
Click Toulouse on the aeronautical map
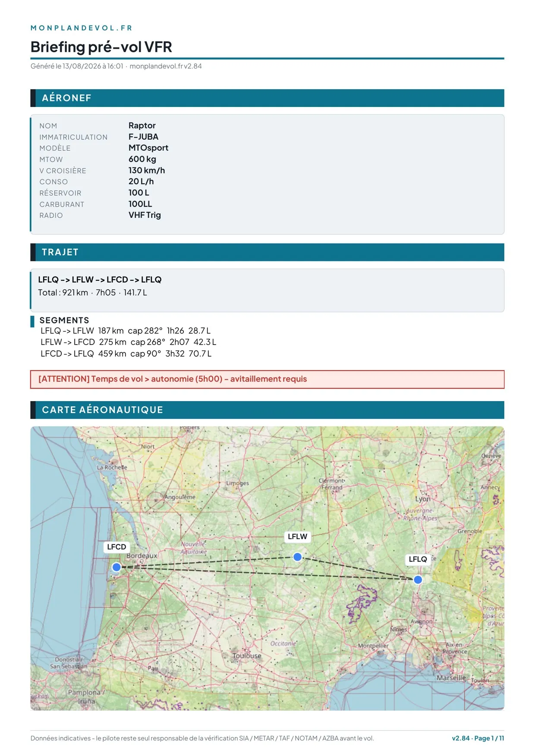(x=247, y=656)
